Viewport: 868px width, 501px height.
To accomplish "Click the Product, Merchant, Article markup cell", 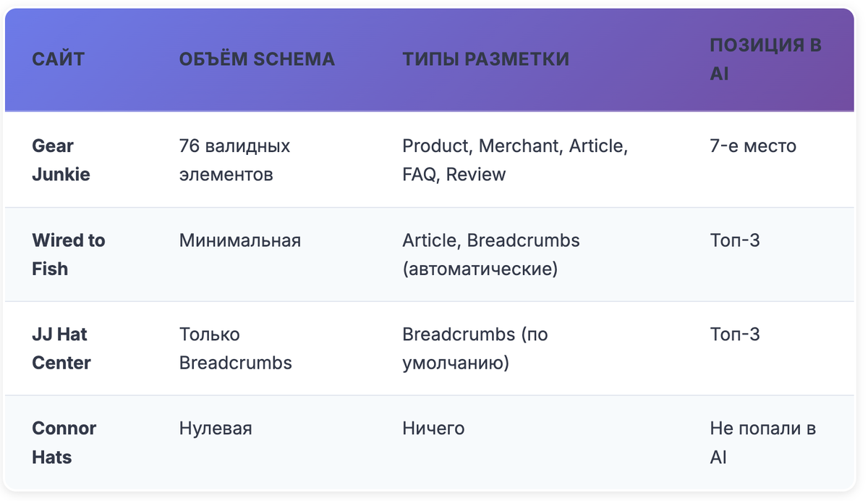I will [515, 160].
